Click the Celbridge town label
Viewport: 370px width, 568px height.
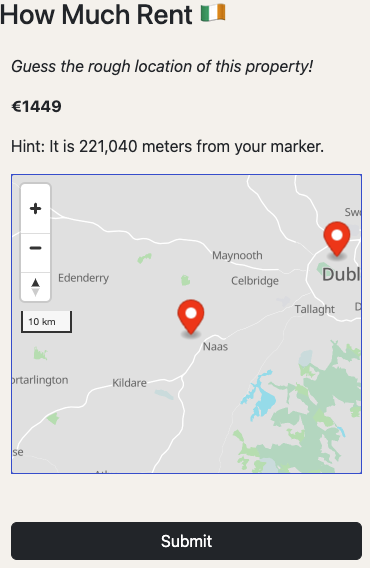255,281
